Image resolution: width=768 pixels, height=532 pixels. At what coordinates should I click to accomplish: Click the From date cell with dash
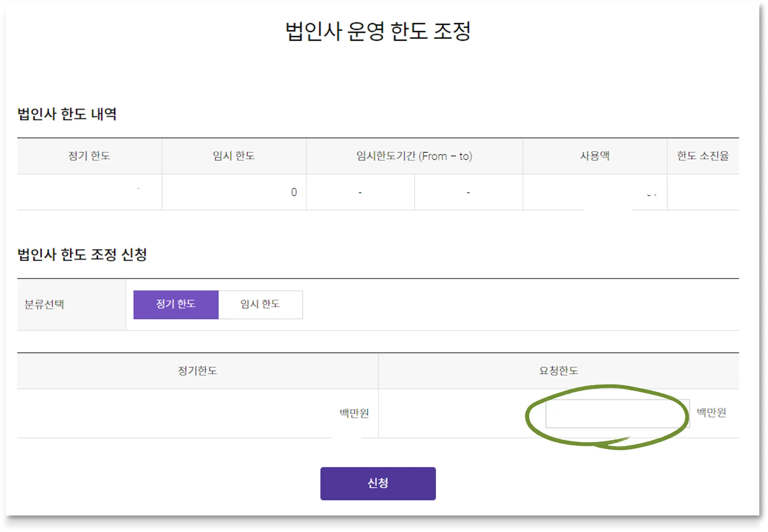[360, 192]
